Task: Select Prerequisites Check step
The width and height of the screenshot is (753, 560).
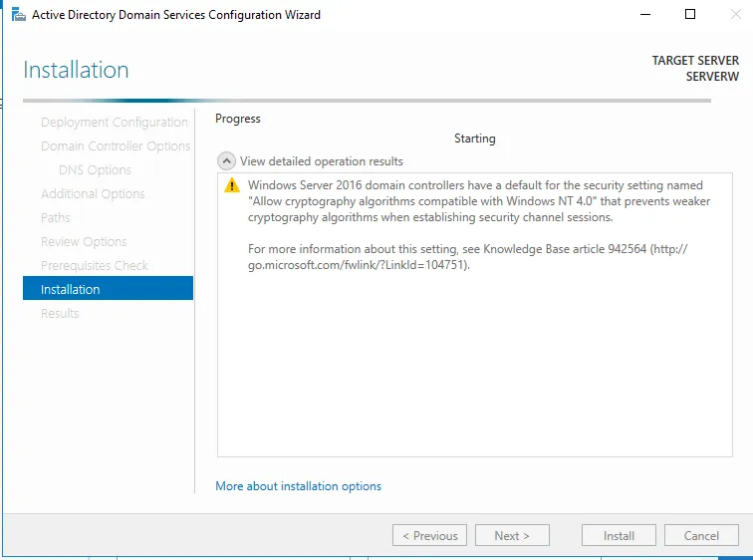Action: point(95,266)
